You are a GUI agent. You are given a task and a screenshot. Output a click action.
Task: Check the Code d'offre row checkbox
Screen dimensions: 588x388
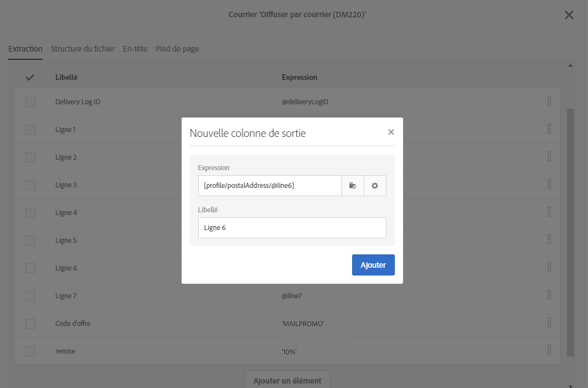(x=30, y=324)
